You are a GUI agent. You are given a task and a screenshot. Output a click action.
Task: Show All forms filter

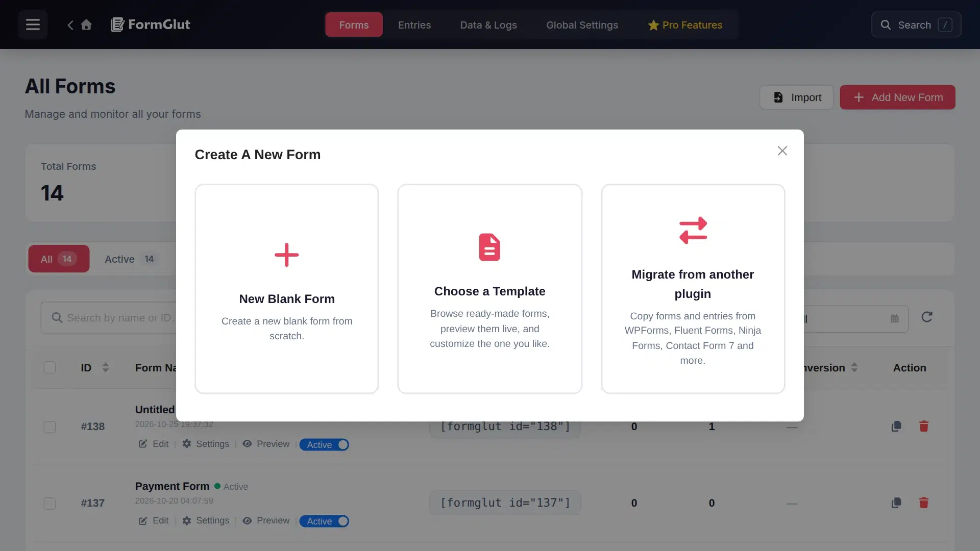point(59,259)
